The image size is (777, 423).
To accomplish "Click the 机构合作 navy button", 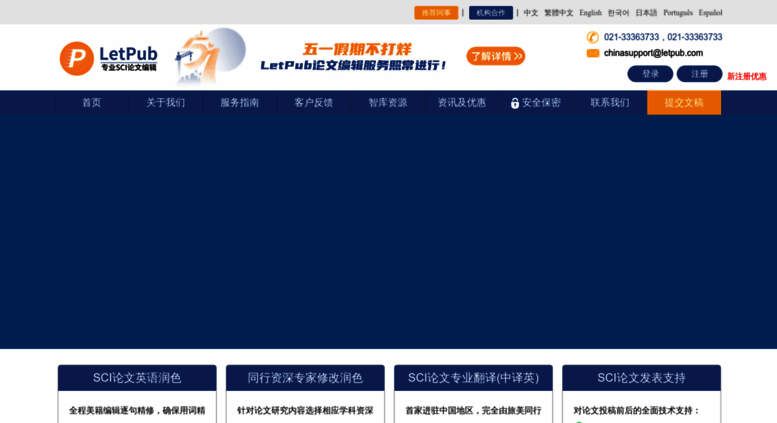I will click(491, 13).
